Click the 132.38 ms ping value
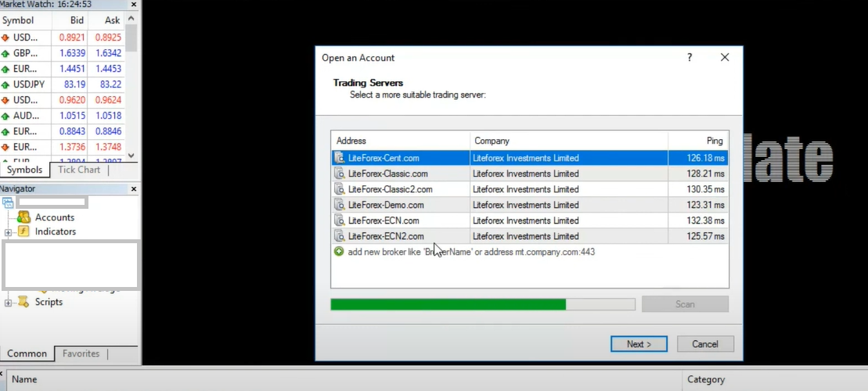This screenshot has height=391, width=868. pos(706,220)
